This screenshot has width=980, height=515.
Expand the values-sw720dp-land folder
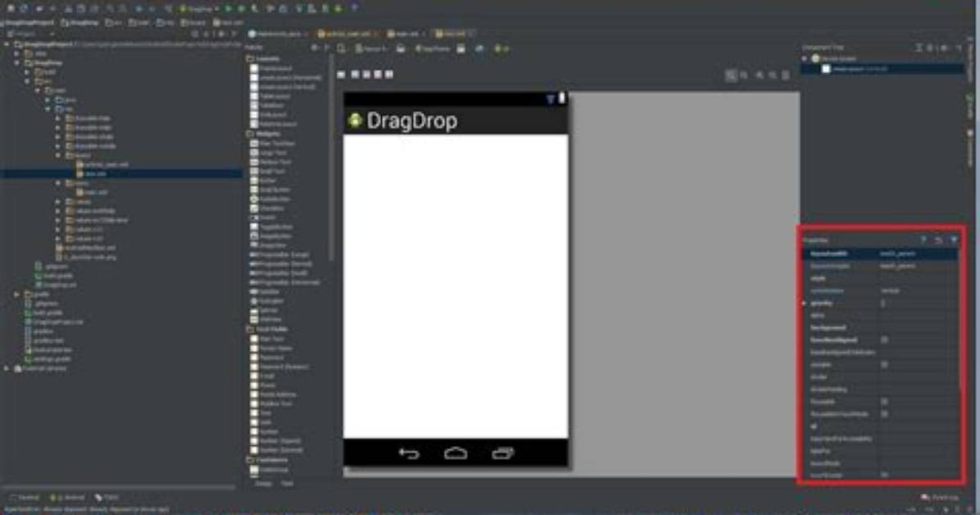(58, 221)
